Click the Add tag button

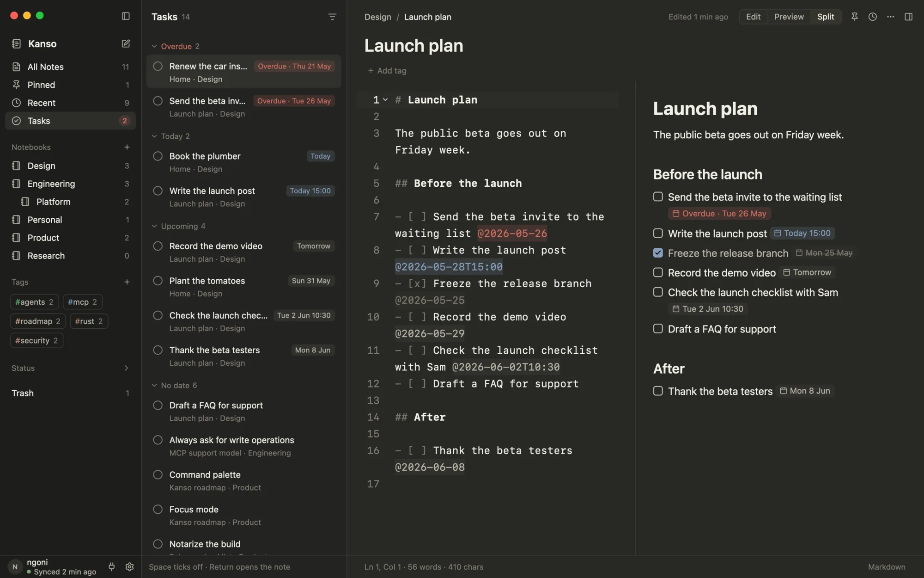387,71
